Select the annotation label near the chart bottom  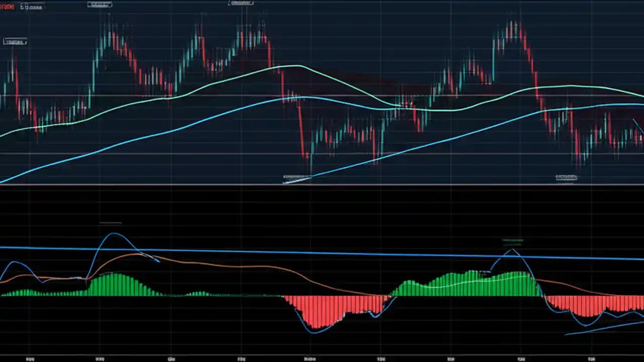(566, 177)
